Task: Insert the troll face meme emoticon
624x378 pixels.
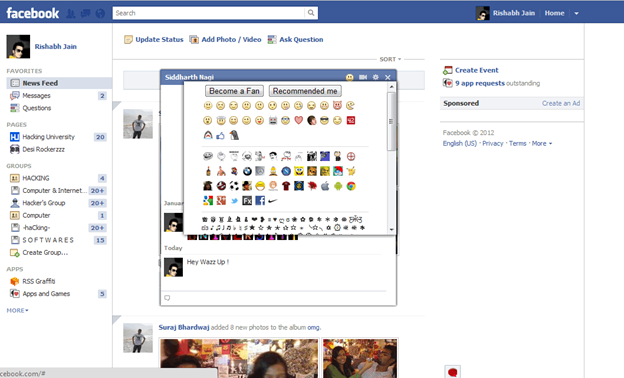Action: (208, 156)
